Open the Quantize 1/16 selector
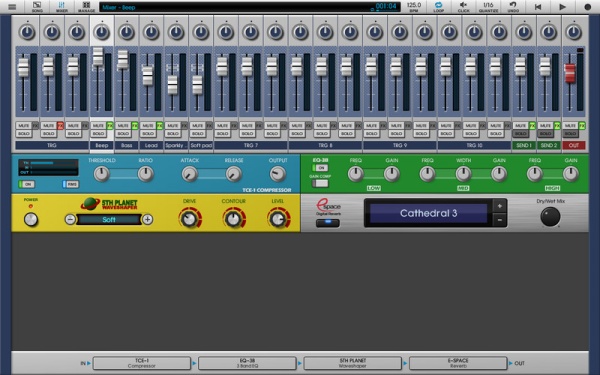This screenshot has height=375, width=600. click(488, 7)
